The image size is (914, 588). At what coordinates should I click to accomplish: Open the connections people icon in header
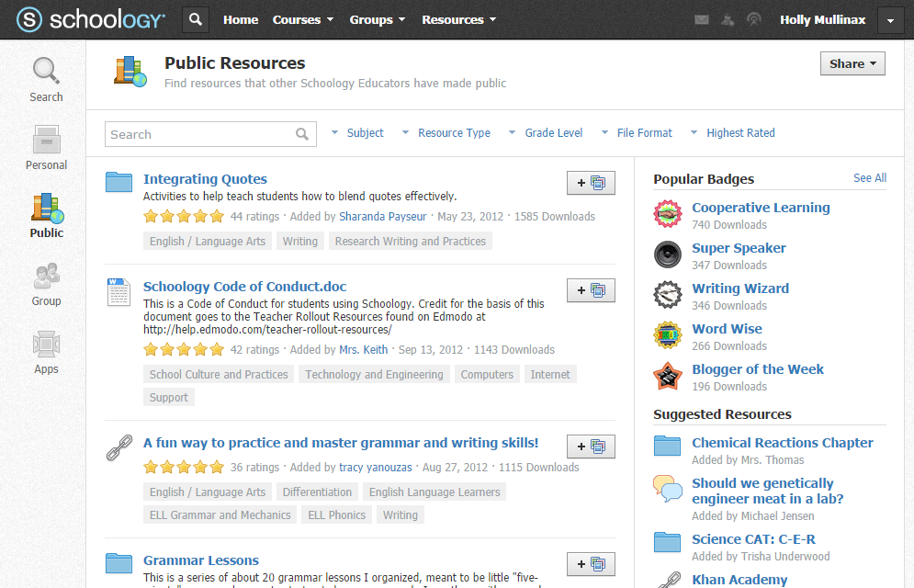pos(728,20)
